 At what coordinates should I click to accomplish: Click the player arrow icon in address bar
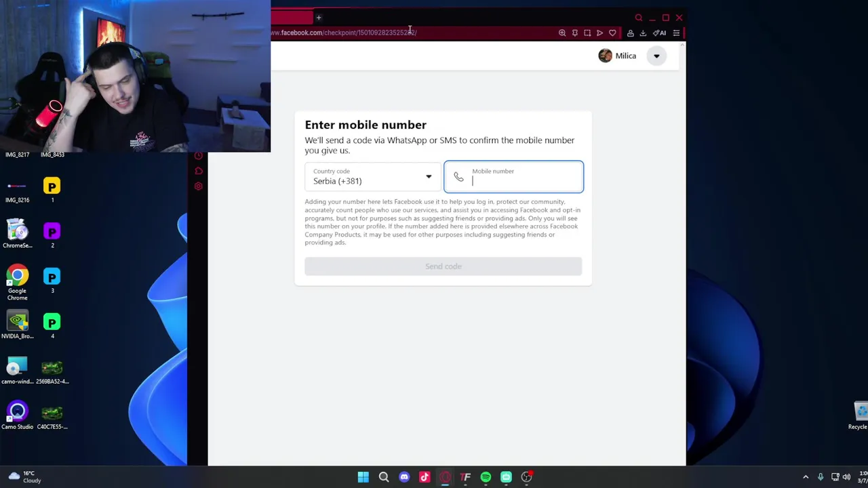(599, 33)
